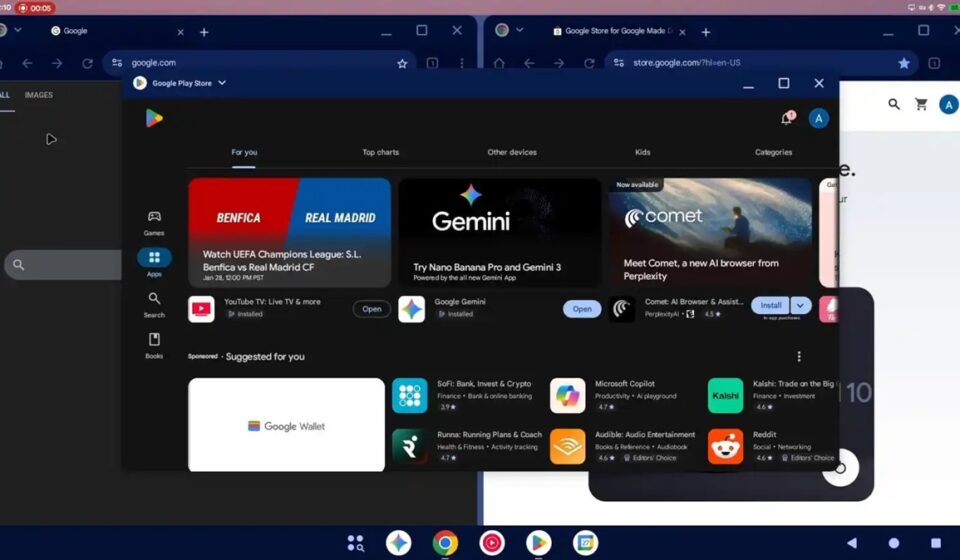This screenshot has height=560, width=960.
Task: Switch to the Categories tab
Action: point(773,152)
